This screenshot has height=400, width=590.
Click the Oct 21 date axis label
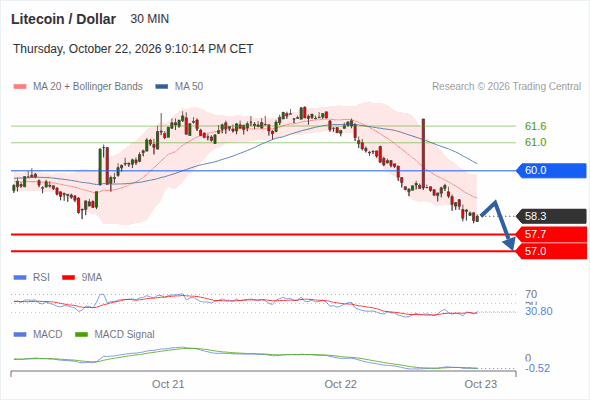(x=168, y=384)
